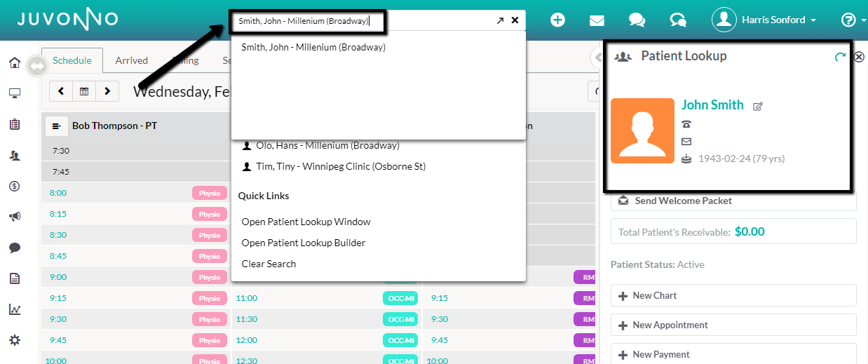
Task: Open the megaphone marketing sidebar icon
Action: (14, 217)
